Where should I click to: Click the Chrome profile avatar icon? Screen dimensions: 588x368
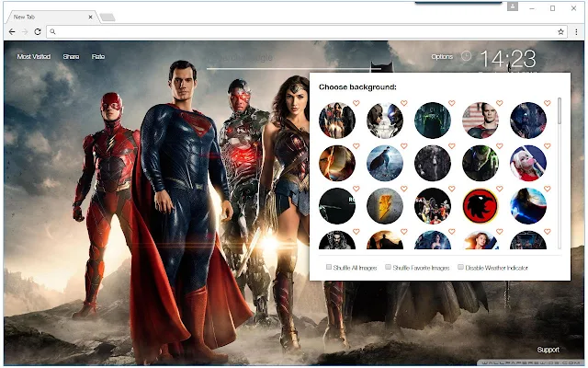point(513,6)
